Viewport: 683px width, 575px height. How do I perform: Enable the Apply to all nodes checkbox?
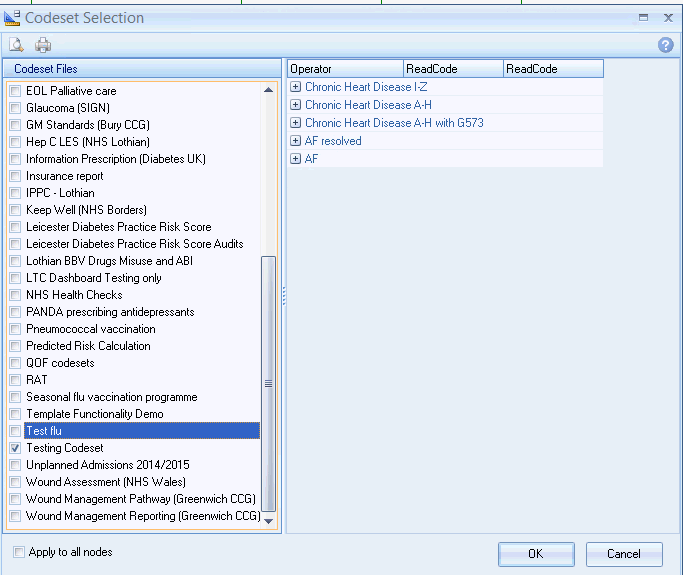[20, 552]
